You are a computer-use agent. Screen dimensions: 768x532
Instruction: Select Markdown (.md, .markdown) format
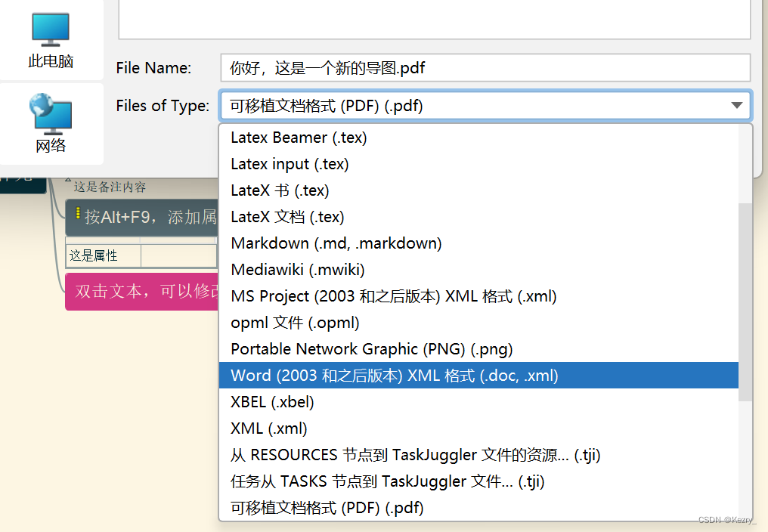pyautogui.click(x=478, y=243)
